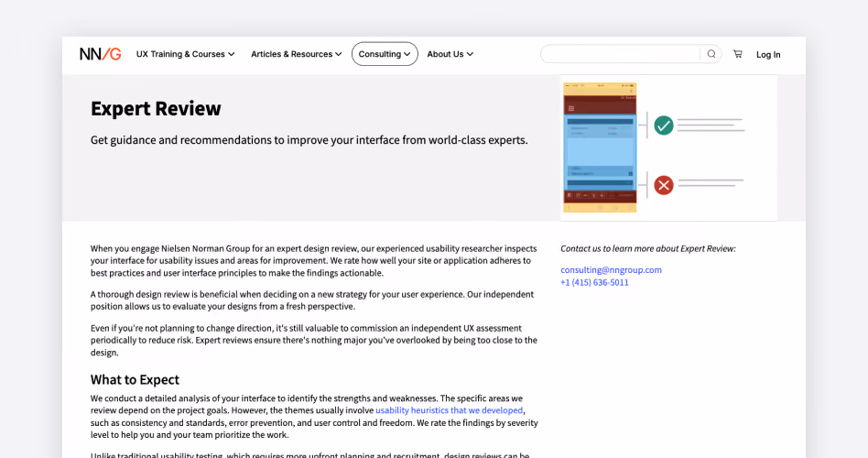This screenshot has width=868, height=458.
Task: Click the What to Expect heading
Action: [x=136, y=379]
